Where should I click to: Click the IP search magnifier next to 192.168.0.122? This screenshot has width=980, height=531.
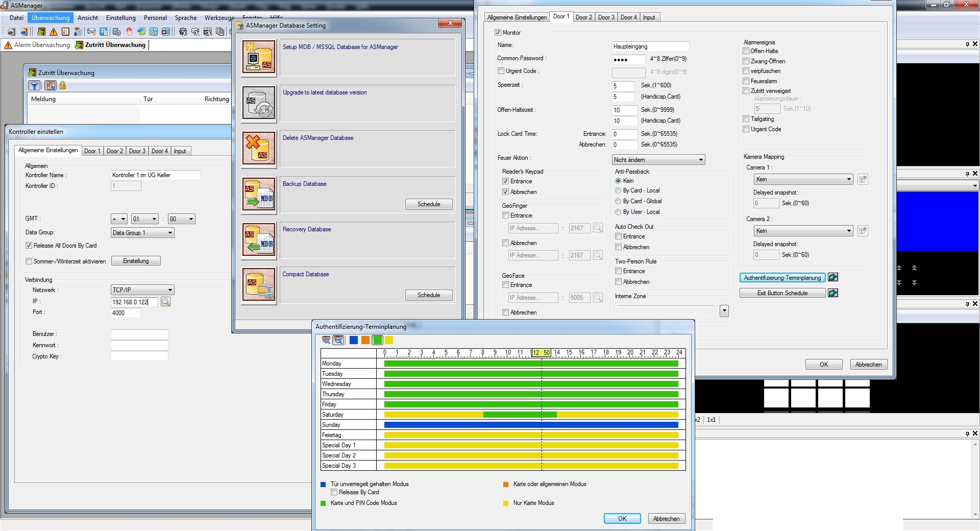tap(165, 302)
